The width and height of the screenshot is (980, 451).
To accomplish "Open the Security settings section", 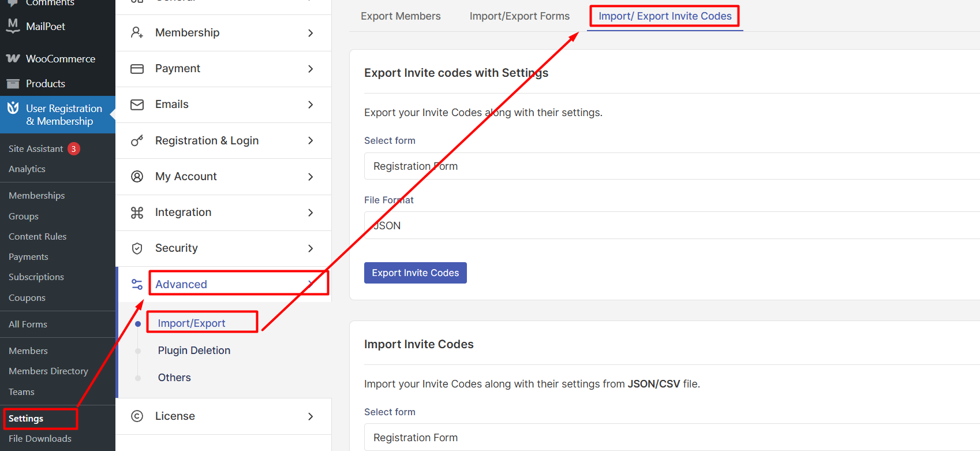I will click(x=223, y=248).
